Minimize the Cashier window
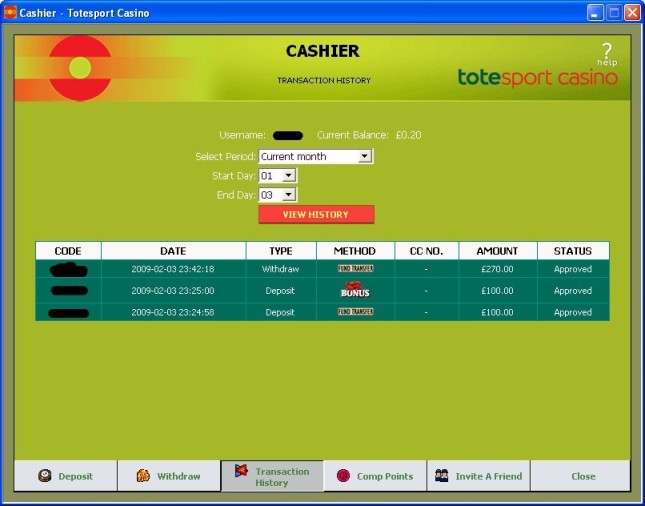Screen dimensions: 645x506 pos(595,13)
